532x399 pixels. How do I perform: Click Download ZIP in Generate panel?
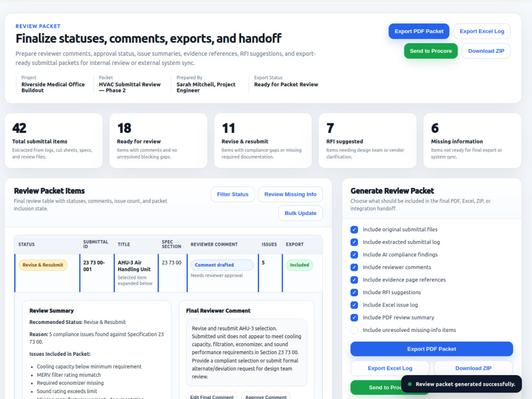(x=473, y=368)
